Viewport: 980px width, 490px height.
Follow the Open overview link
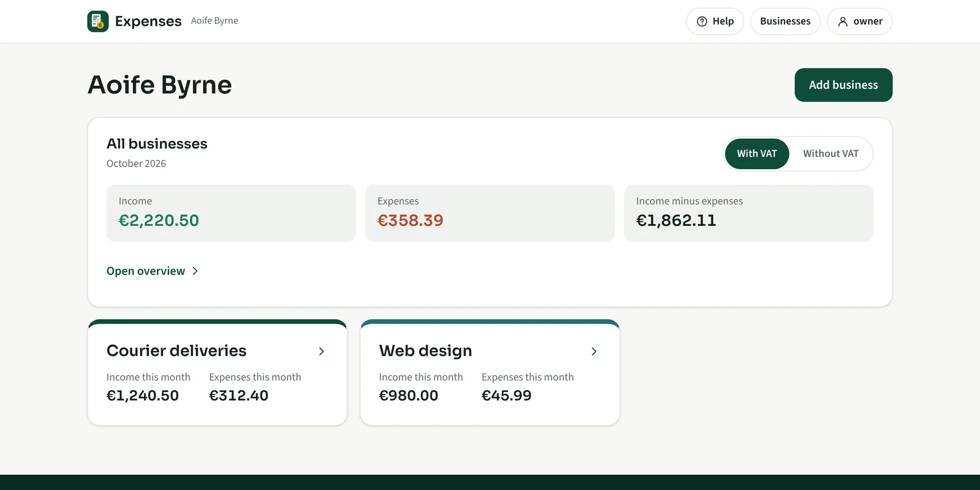coord(153,271)
